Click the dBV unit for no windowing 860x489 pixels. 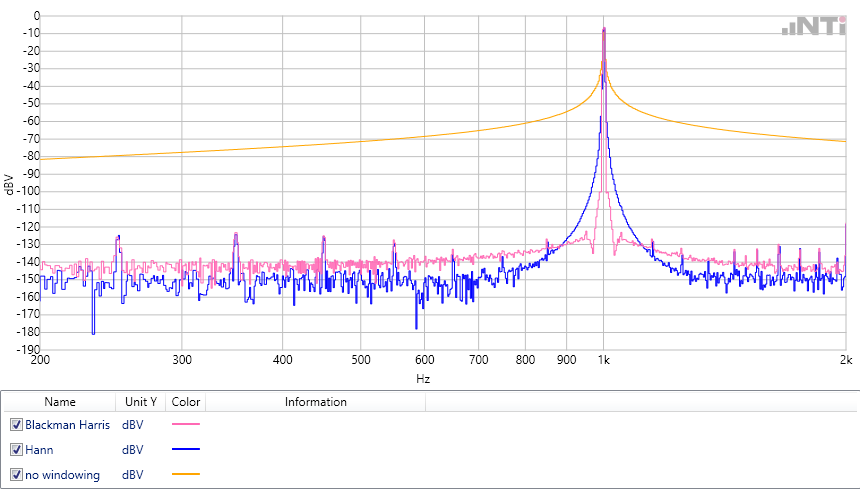pos(133,475)
